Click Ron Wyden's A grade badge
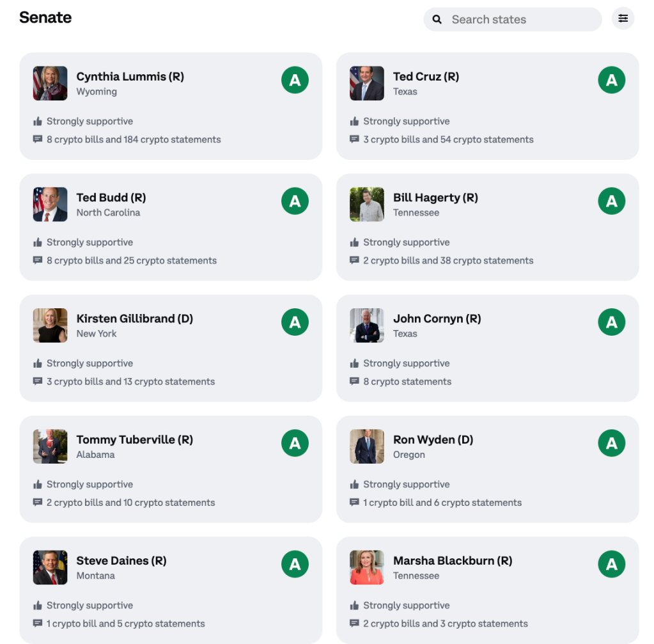The height and width of the screenshot is (644, 654). 611,443
